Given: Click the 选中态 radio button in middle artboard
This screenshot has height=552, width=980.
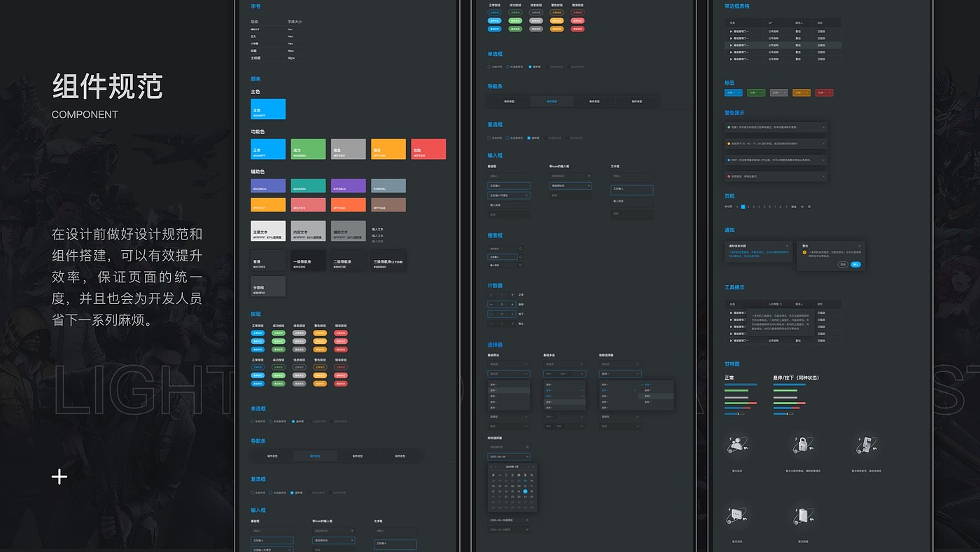Looking at the screenshot, I should click(x=530, y=67).
